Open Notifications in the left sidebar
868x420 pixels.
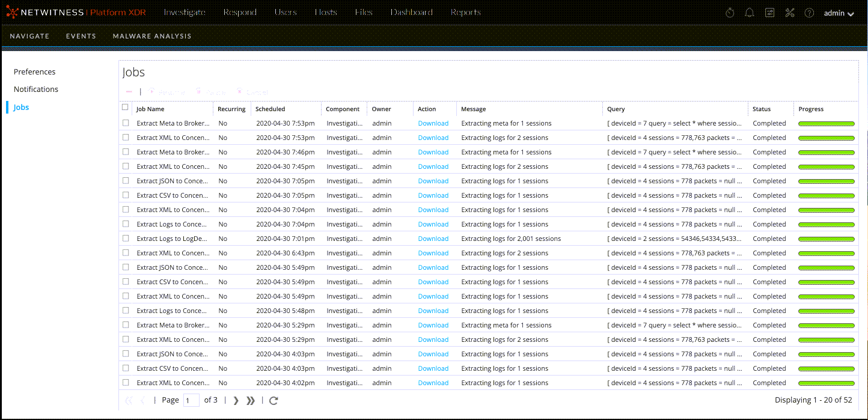tap(36, 89)
